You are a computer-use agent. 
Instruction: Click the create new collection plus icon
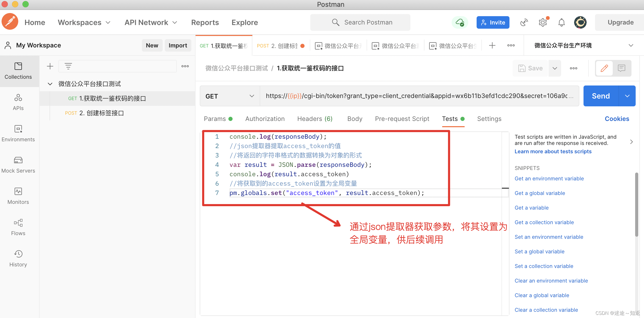click(50, 66)
